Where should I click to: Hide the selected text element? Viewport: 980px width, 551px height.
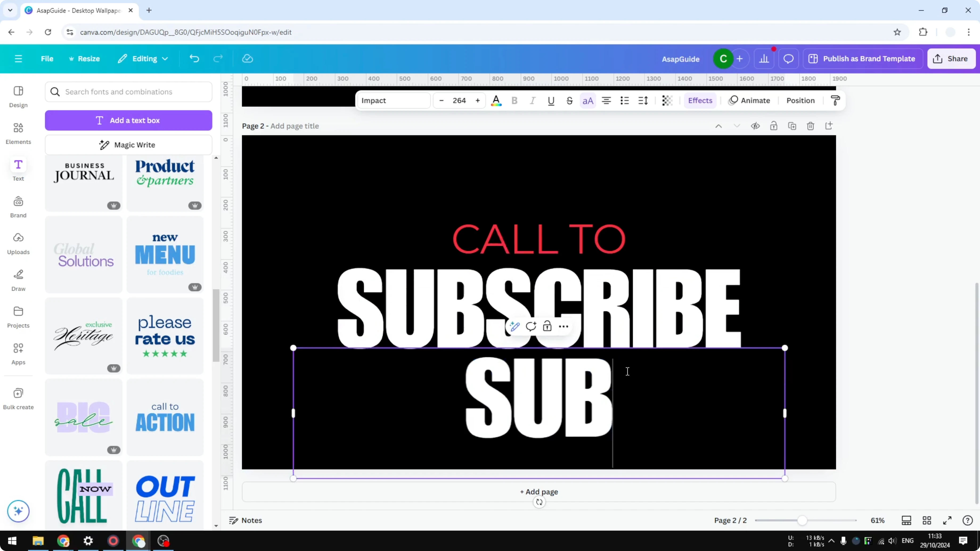coord(756,125)
